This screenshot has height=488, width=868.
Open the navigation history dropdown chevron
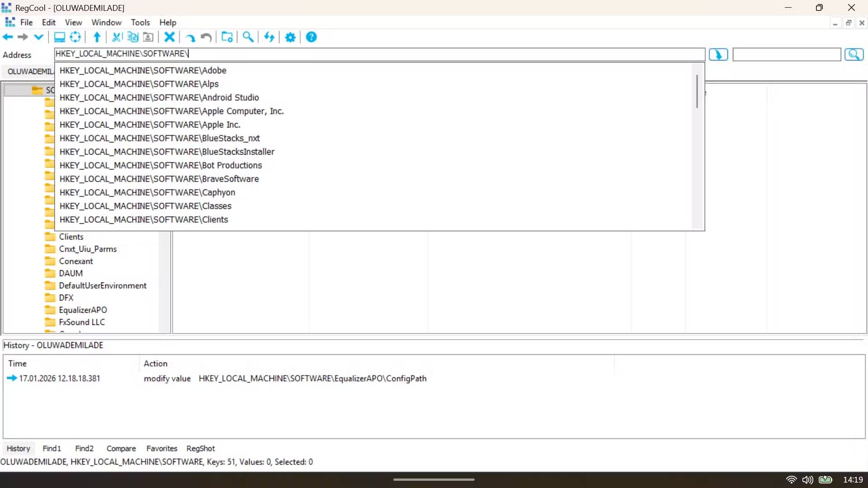[x=38, y=37]
